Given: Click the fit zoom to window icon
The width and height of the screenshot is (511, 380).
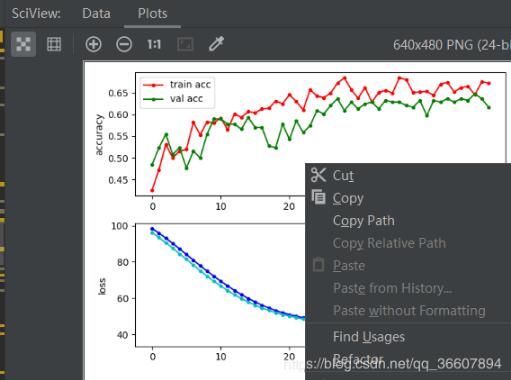Looking at the screenshot, I should coord(185,44).
